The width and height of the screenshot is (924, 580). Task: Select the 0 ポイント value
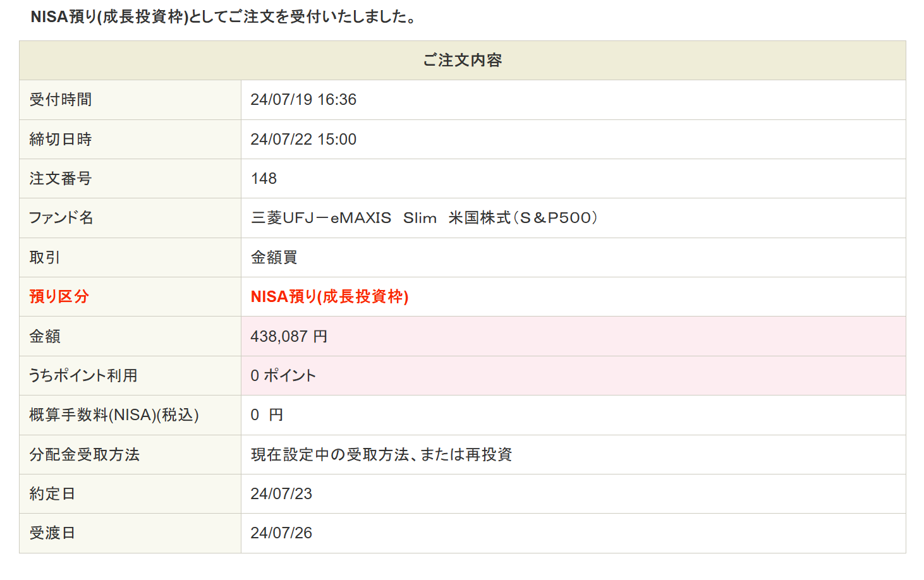tap(283, 375)
